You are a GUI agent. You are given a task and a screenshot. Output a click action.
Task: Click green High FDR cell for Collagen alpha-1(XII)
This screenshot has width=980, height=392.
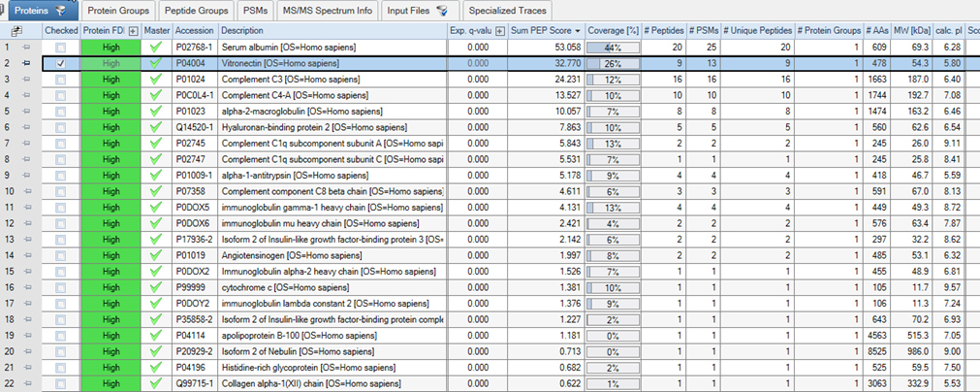click(111, 384)
